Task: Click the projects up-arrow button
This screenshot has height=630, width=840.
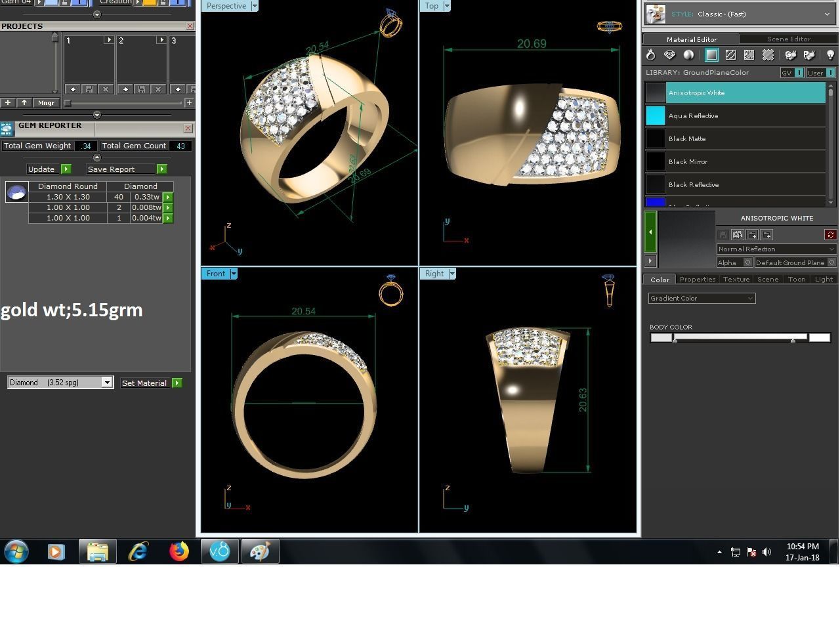Action: [x=24, y=102]
